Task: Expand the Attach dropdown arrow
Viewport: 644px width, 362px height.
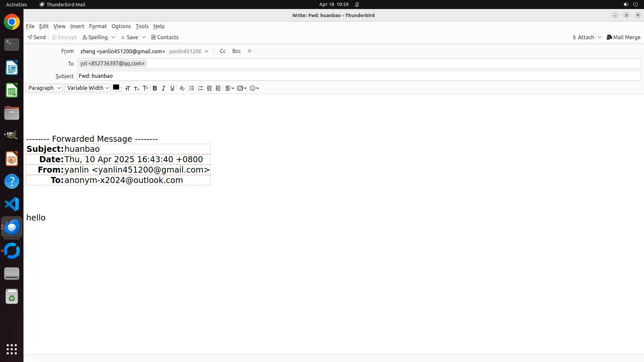Action: 600,37
